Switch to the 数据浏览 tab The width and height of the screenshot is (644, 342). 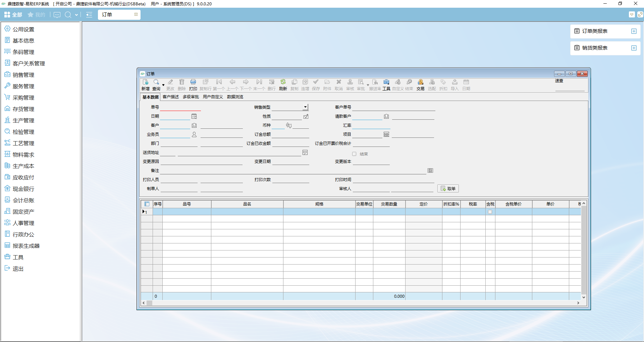coord(235,97)
